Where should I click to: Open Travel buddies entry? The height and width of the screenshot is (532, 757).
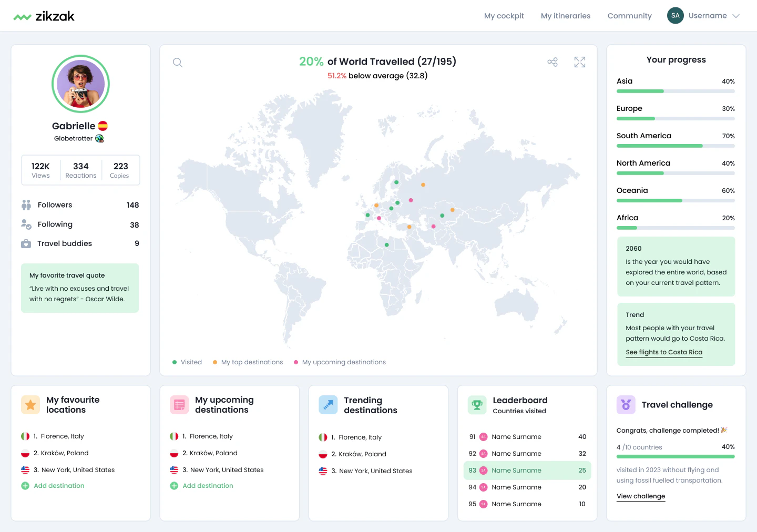(80, 243)
